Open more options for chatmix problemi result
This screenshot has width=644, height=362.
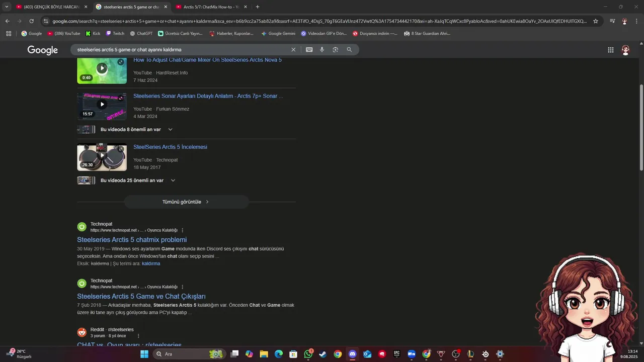pyautogui.click(x=183, y=230)
